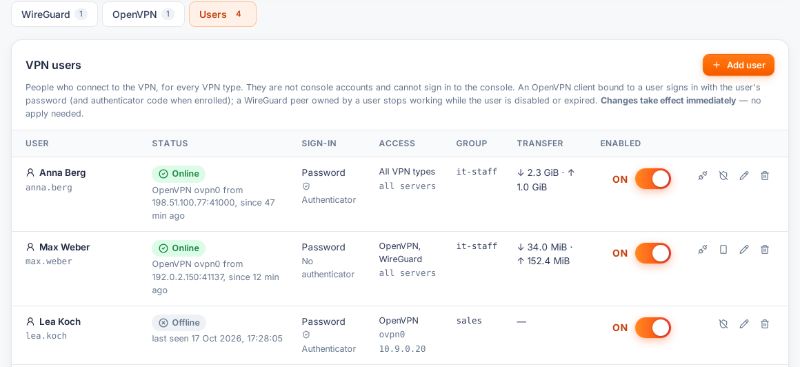Disconnect Anna Berg's session via plug icon
The image size is (800, 367).
coord(703,176)
